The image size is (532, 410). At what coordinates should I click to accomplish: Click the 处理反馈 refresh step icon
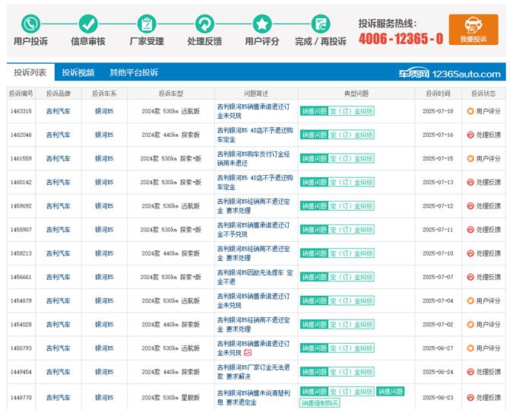coord(204,24)
